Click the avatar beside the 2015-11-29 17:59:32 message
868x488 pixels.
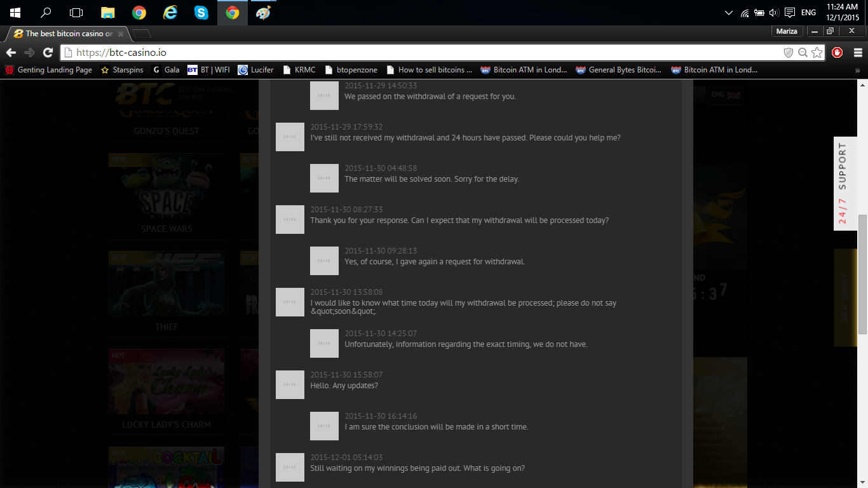290,137
